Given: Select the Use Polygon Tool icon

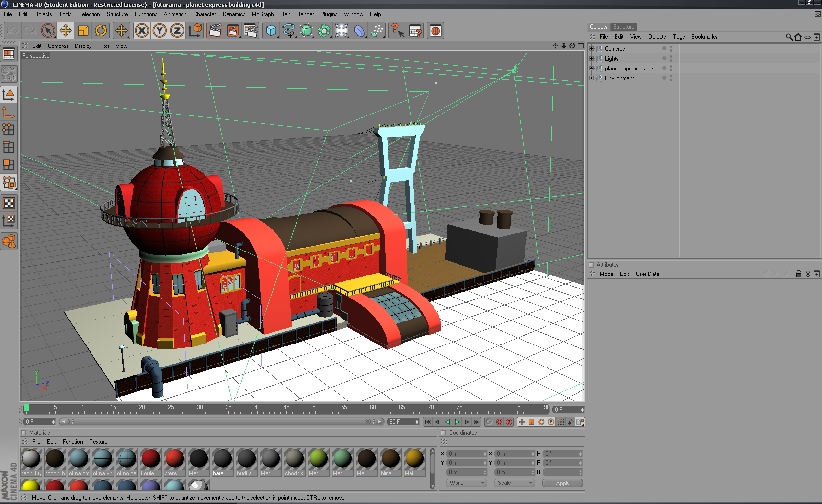Looking at the screenshot, I should click(x=9, y=164).
